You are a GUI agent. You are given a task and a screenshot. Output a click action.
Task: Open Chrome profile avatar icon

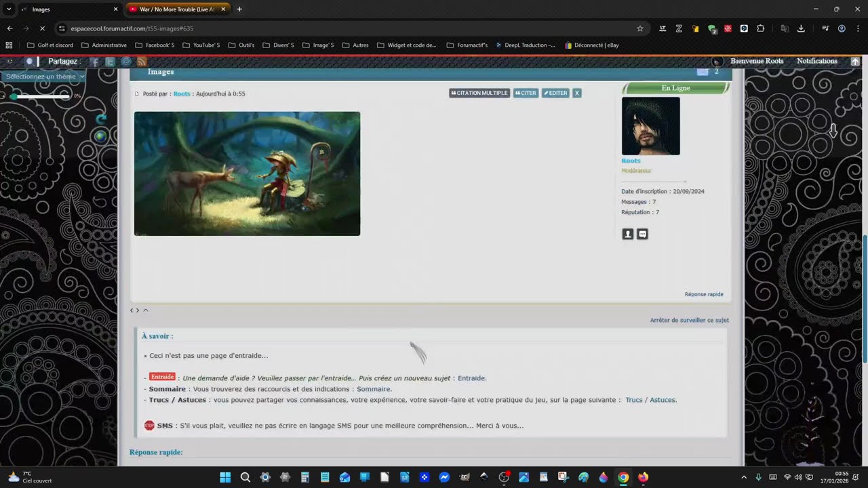pyautogui.click(x=842, y=28)
